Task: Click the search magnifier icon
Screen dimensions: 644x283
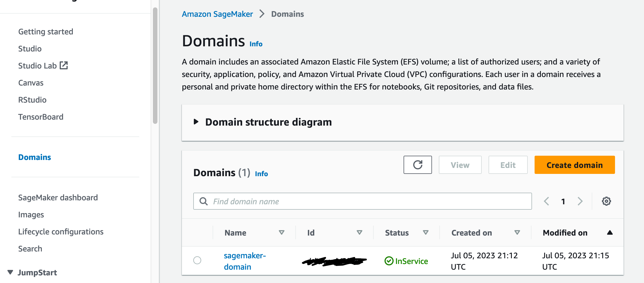Action: click(203, 201)
